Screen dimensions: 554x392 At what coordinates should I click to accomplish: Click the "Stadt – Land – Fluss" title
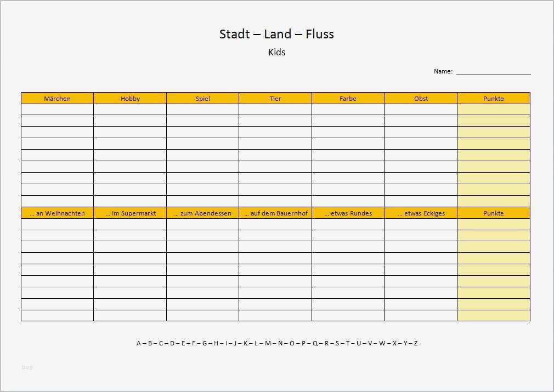coord(276,34)
